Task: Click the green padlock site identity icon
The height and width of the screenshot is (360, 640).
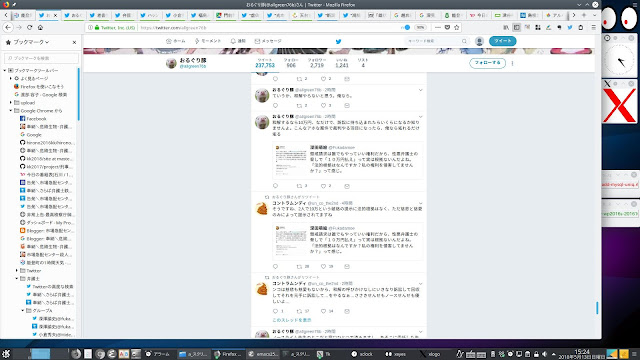Action: [x=97, y=27]
